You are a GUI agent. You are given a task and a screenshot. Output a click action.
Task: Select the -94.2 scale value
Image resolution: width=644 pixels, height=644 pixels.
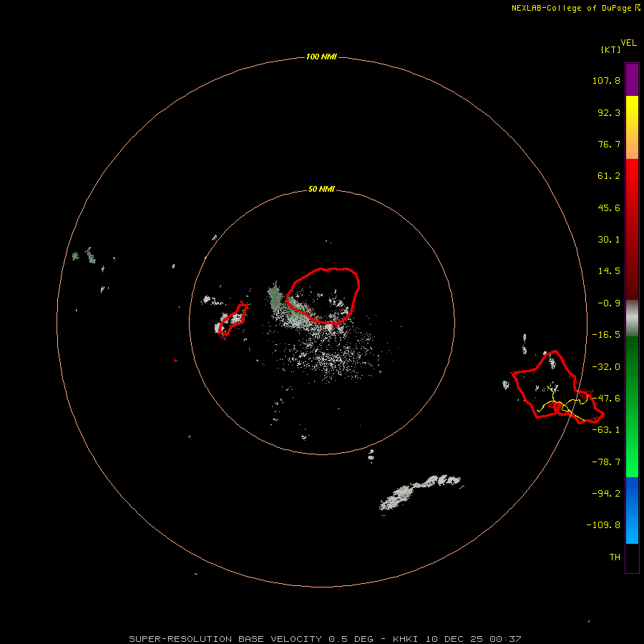[x=606, y=494]
